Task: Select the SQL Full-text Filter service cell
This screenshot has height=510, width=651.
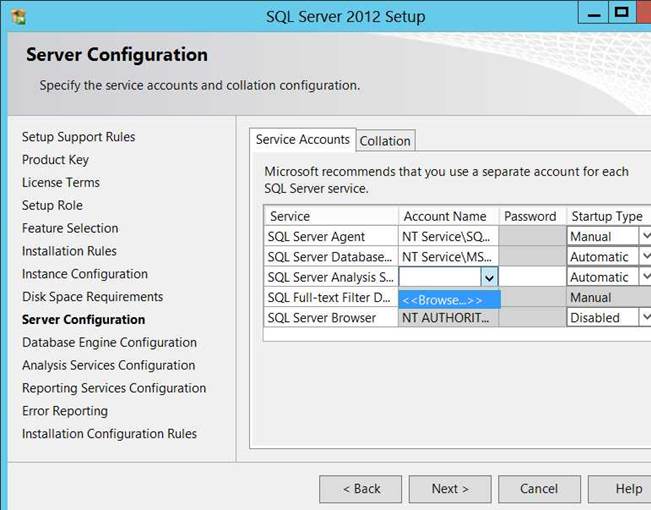Action: 331,297
